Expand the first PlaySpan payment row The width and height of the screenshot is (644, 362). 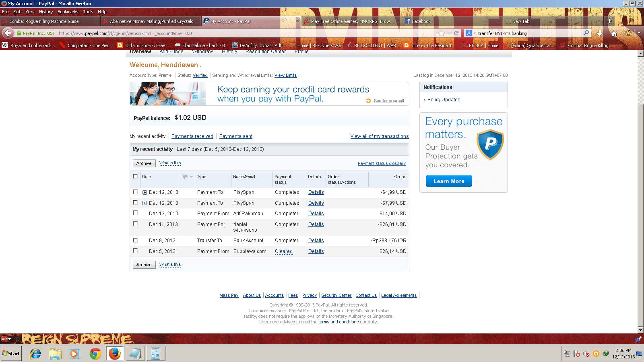coord(144,192)
